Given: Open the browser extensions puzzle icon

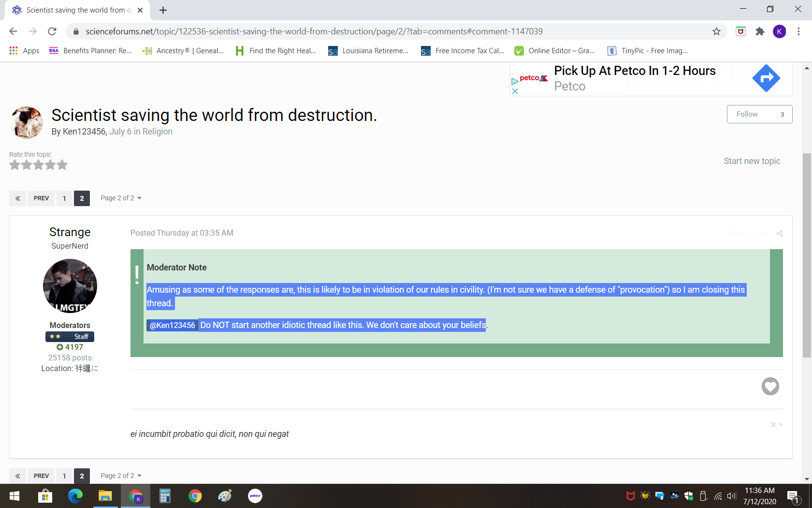Looking at the screenshot, I should (760, 31).
